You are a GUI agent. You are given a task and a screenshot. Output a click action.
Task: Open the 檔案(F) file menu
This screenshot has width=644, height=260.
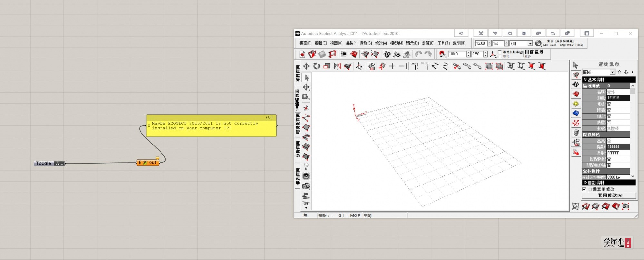coord(305,43)
